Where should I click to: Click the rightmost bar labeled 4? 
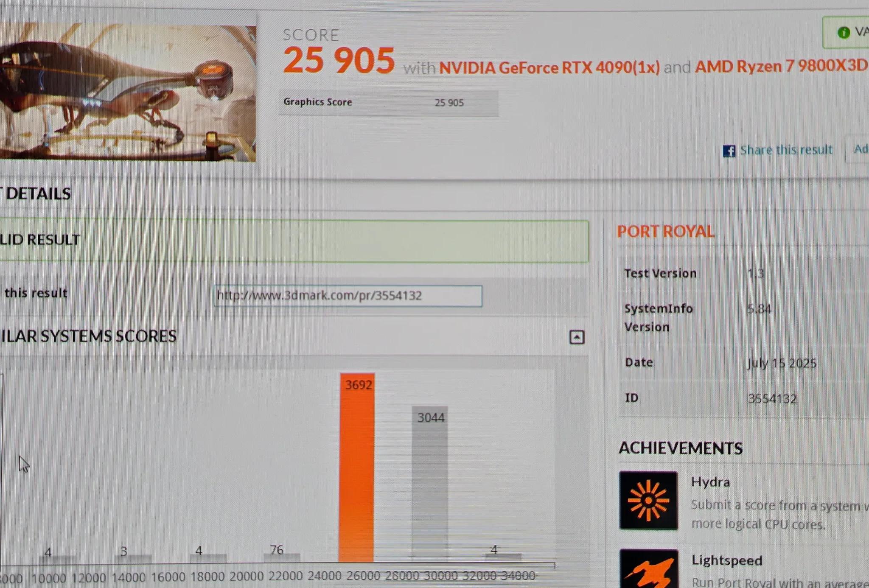(502, 557)
